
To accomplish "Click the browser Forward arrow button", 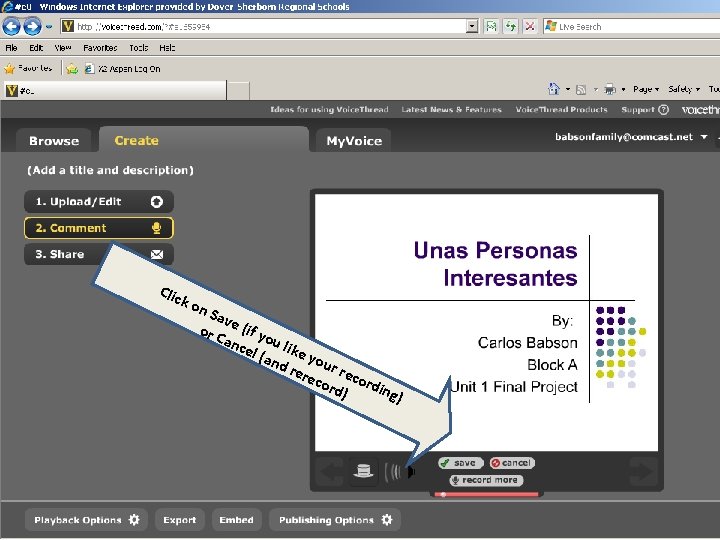I will tap(32, 26).
